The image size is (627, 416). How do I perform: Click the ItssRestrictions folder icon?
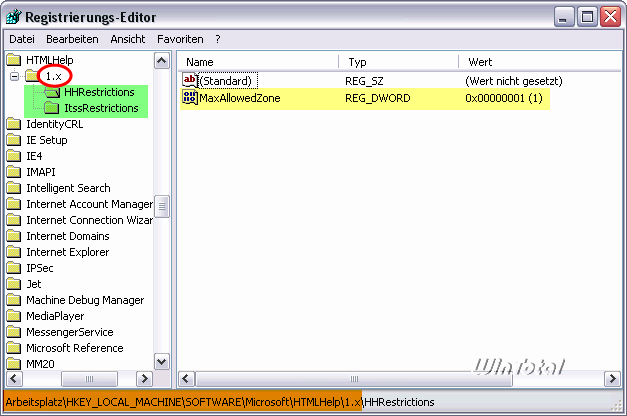pos(52,108)
